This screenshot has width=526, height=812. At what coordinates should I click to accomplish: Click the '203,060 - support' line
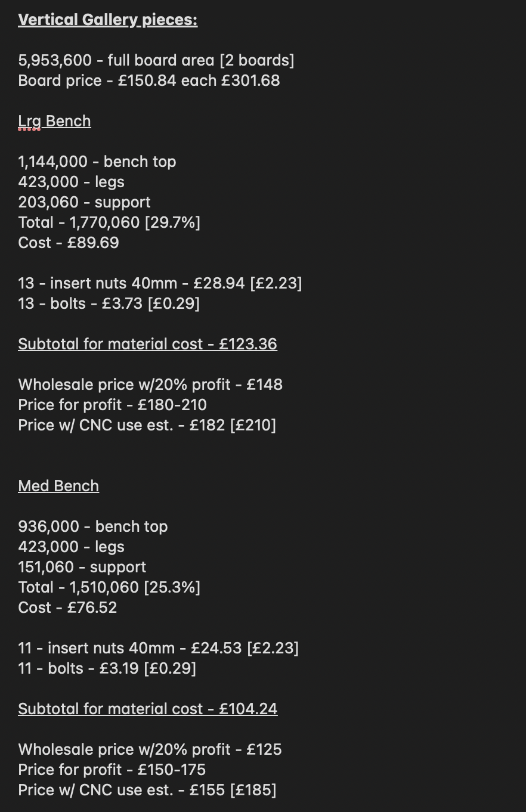[x=85, y=203]
